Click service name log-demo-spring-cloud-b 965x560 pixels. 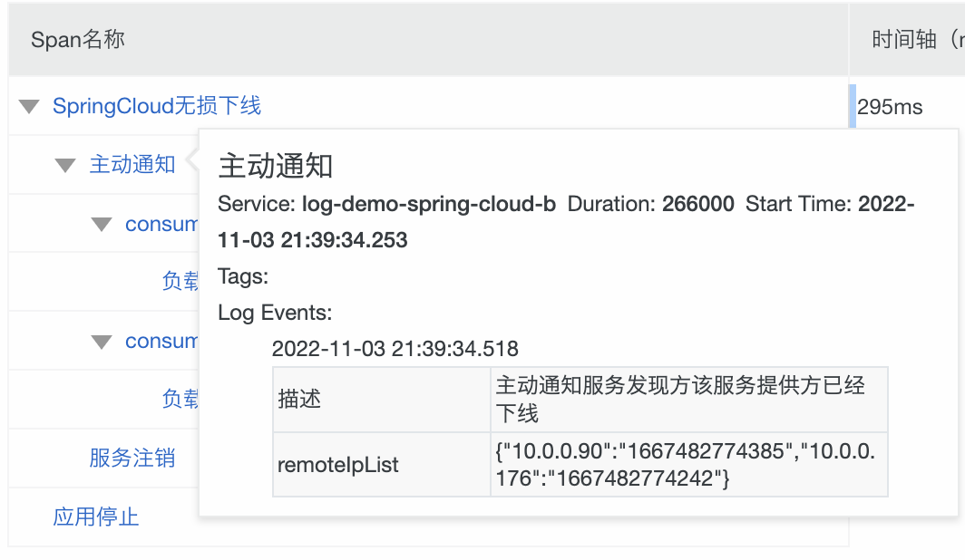click(x=429, y=204)
